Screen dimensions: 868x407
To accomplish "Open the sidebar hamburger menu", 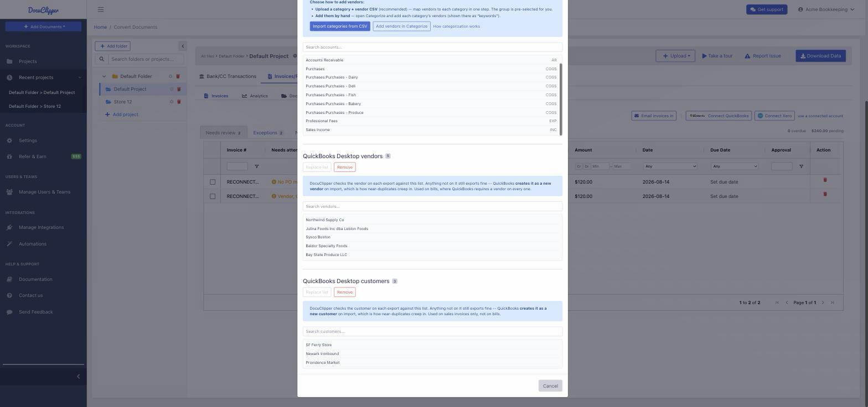I will pyautogui.click(x=101, y=9).
